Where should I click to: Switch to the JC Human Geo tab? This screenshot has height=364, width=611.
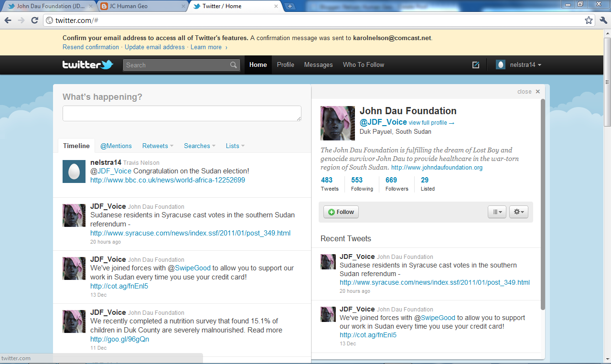coord(143,6)
